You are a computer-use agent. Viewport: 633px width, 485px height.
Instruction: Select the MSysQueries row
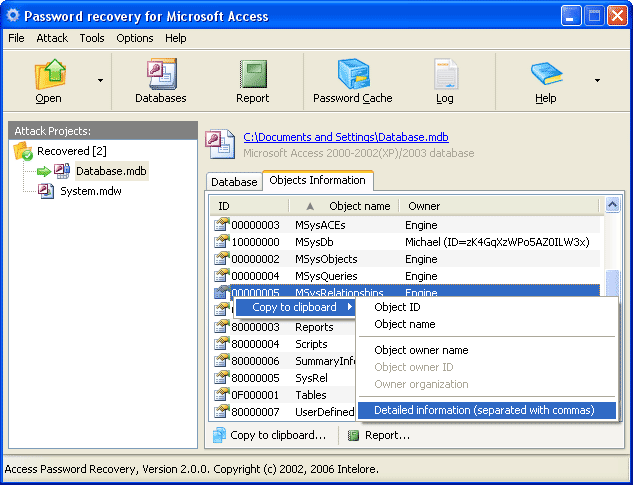pos(405,276)
